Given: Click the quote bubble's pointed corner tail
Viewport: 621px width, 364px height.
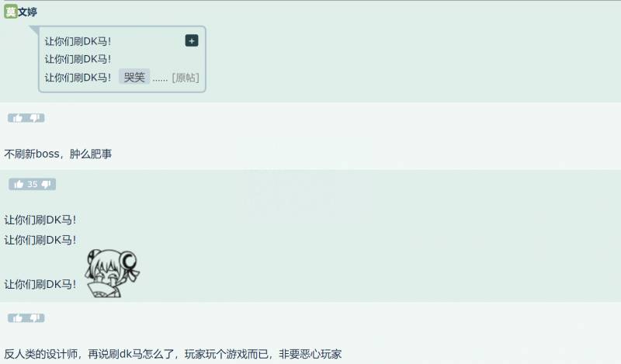Looking at the screenshot, I should [x=34, y=30].
